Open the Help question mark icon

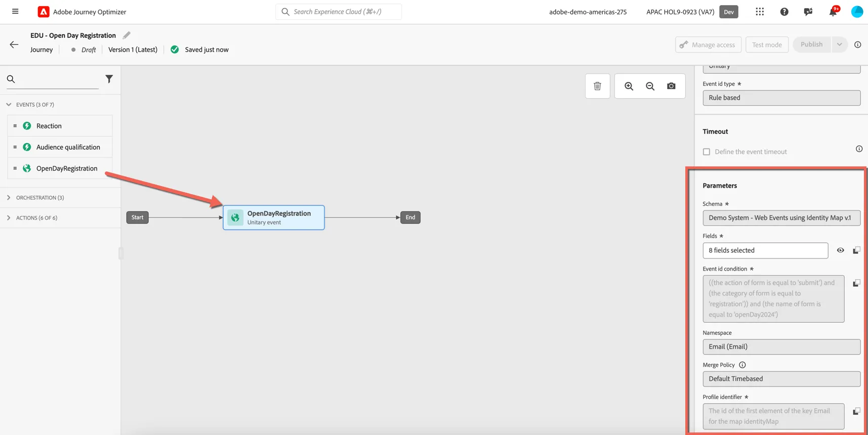pyautogui.click(x=784, y=12)
